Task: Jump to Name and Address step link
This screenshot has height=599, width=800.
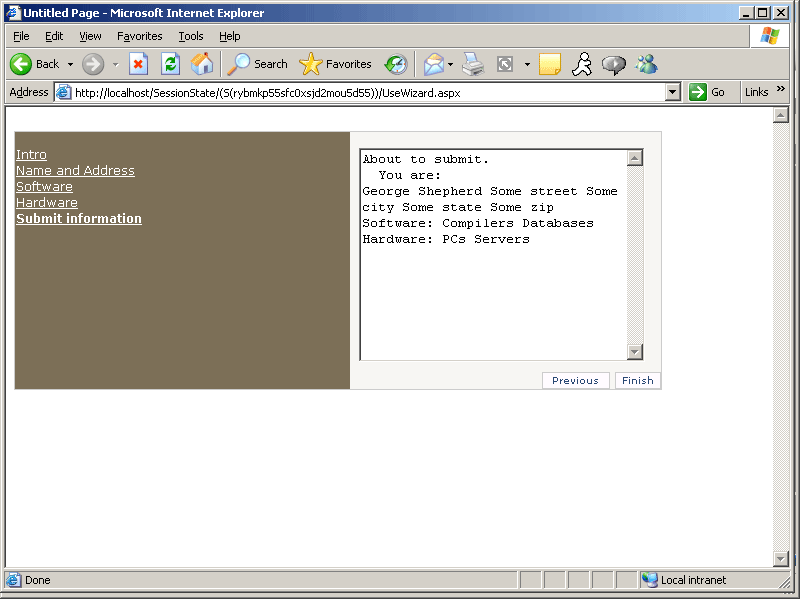Action: click(75, 171)
